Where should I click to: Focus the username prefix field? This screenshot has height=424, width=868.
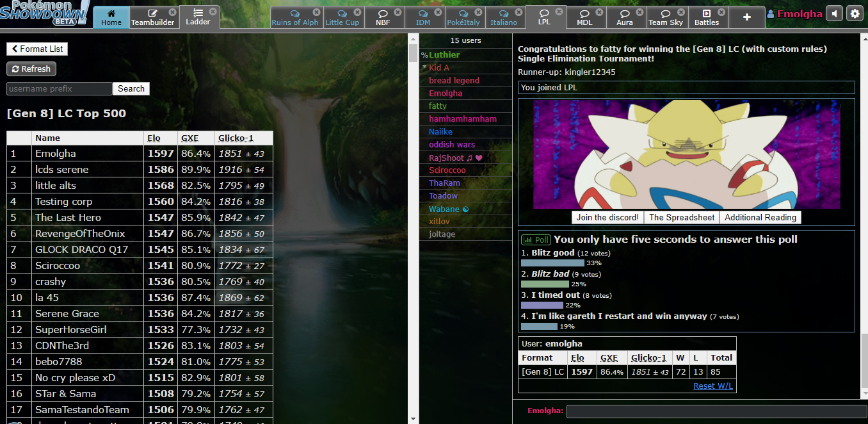click(60, 88)
